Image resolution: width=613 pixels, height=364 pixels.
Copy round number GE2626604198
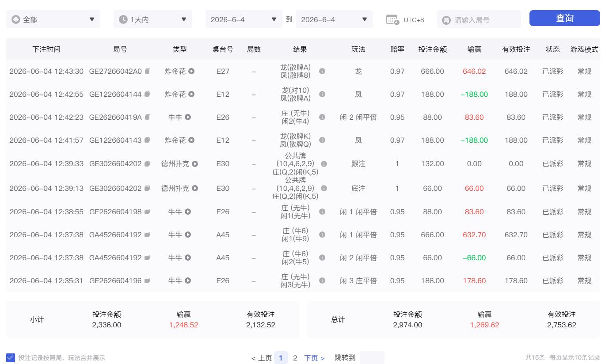pyautogui.click(x=148, y=212)
